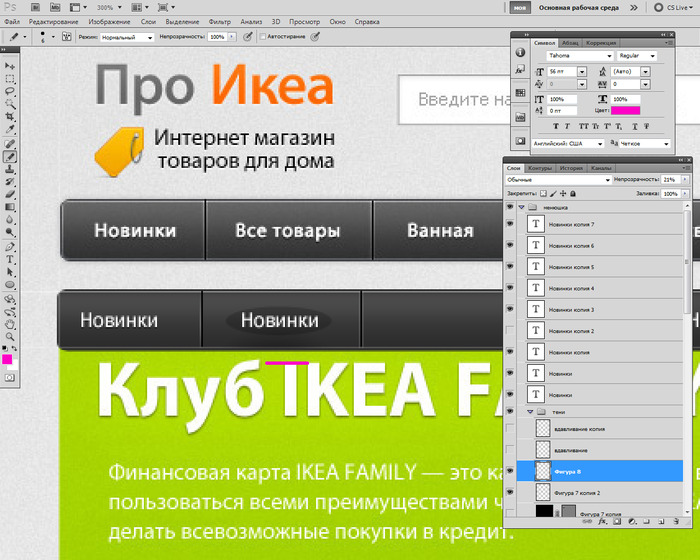Open the Regular font style dropdown
The height and width of the screenshot is (560, 700).
[637, 56]
